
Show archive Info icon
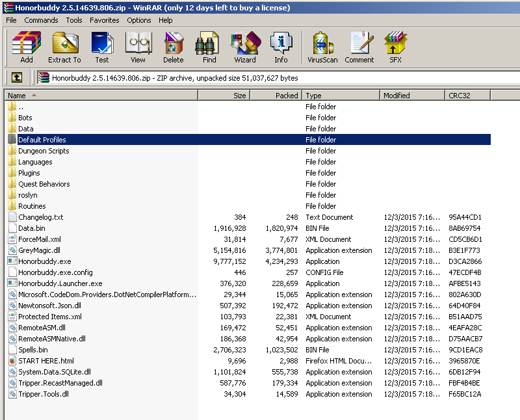pos(281,47)
